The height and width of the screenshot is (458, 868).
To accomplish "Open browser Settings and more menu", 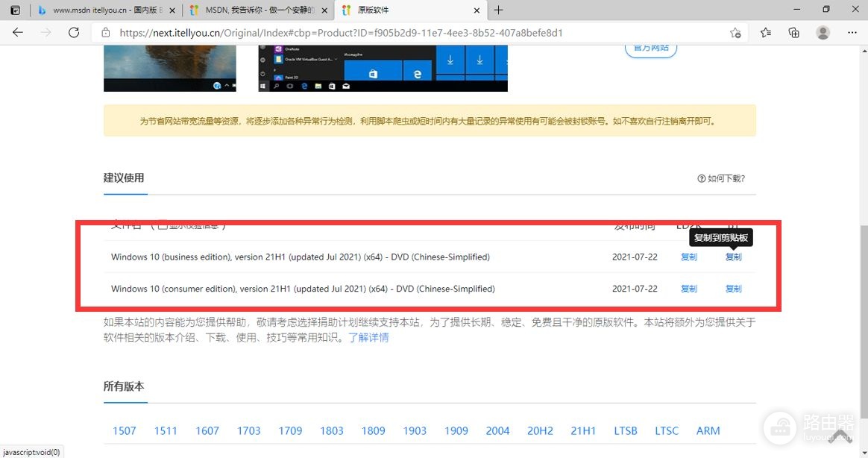I will [x=852, y=33].
